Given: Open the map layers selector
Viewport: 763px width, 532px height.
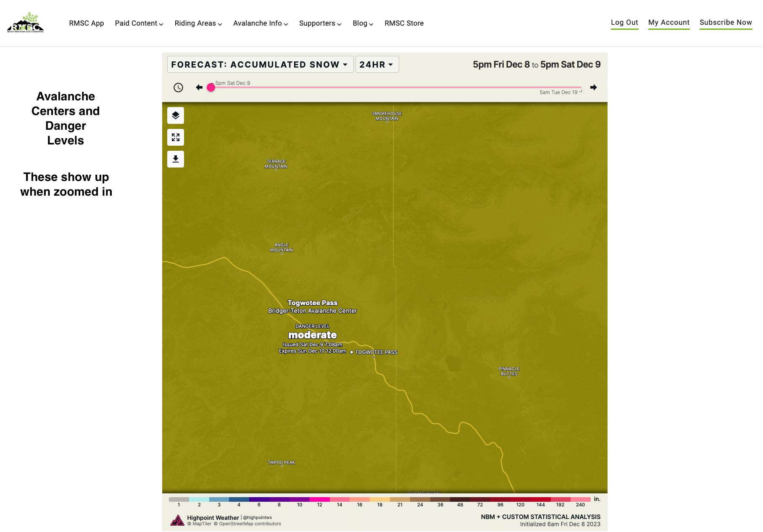Looking at the screenshot, I should (x=176, y=115).
